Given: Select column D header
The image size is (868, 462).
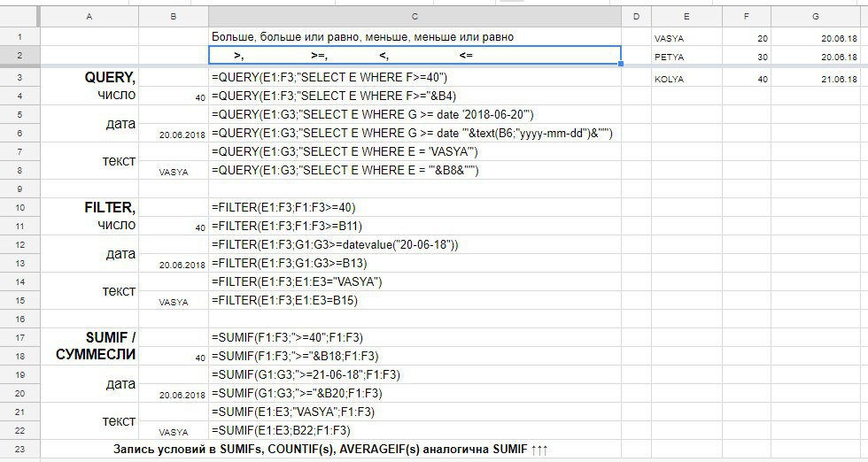Looking at the screenshot, I should (x=636, y=17).
